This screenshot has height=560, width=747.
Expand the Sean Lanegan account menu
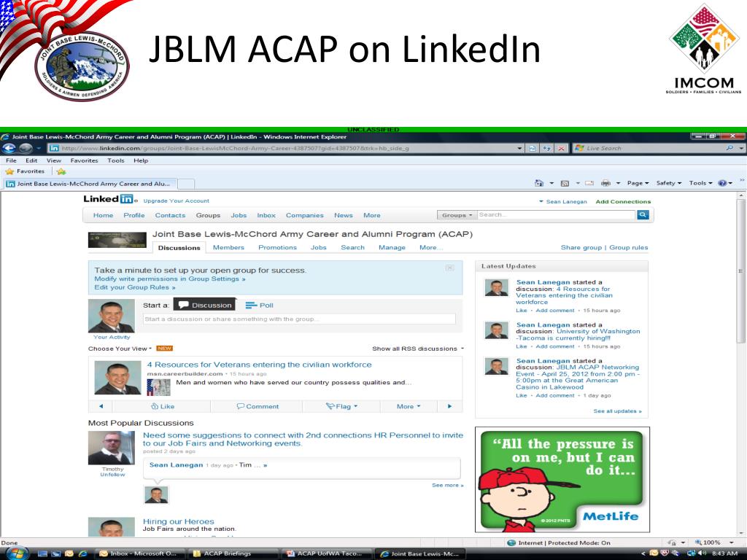pos(563,201)
